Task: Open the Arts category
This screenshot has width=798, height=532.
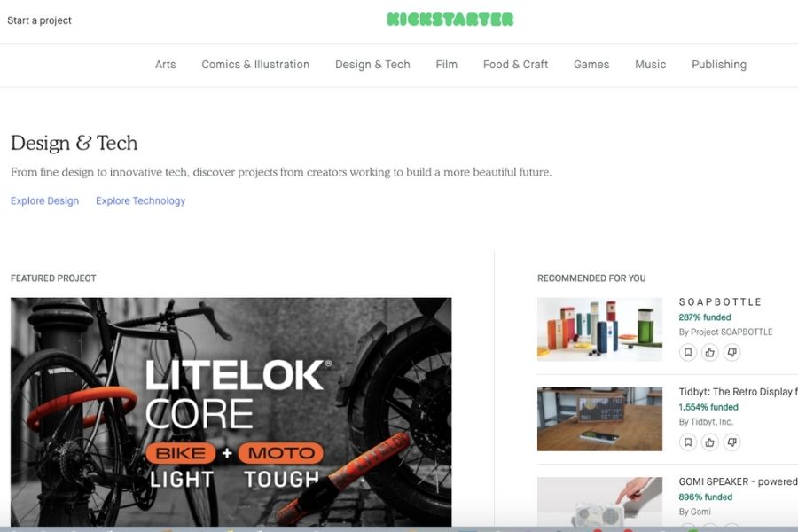Action: [166, 65]
